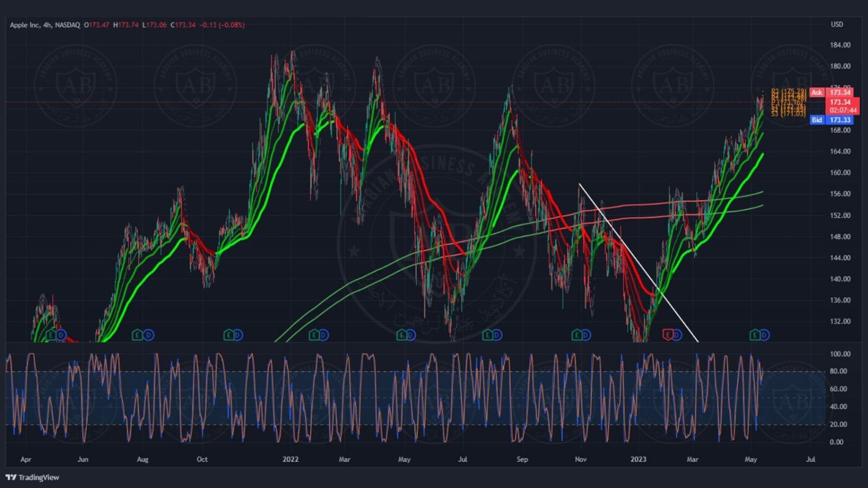Click the blue Bid label
868x488 pixels.
(x=816, y=120)
